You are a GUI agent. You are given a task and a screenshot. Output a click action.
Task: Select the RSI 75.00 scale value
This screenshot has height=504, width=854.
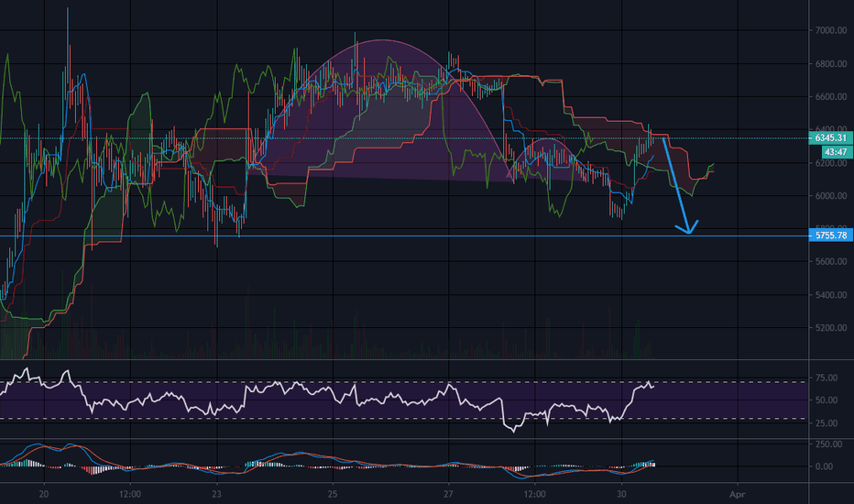click(827, 378)
